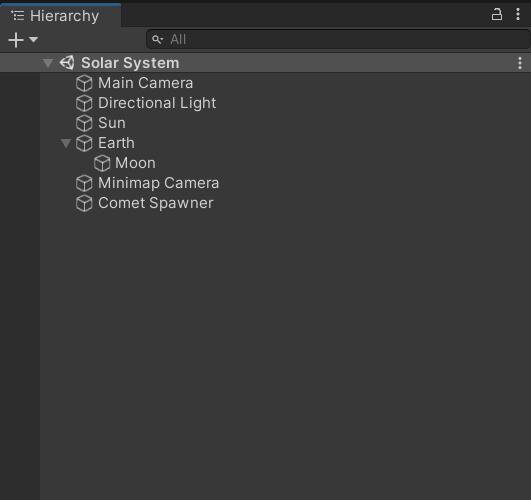Click the cube icon next to Comet Spawner
The height and width of the screenshot is (500, 531).
(84, 203)
